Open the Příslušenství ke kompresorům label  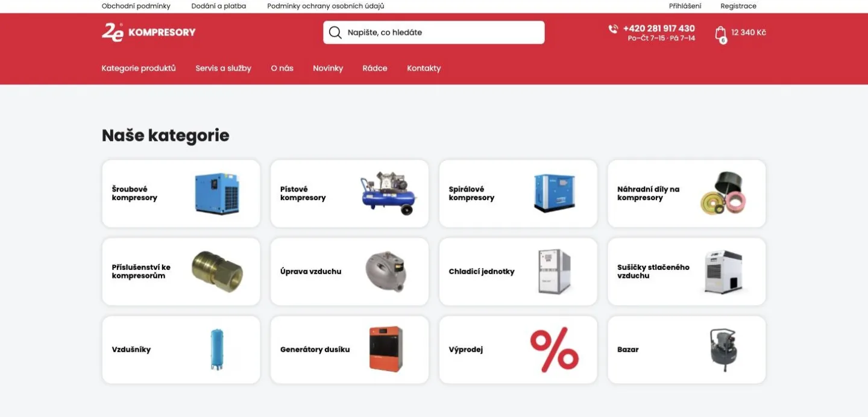point(141,271)
